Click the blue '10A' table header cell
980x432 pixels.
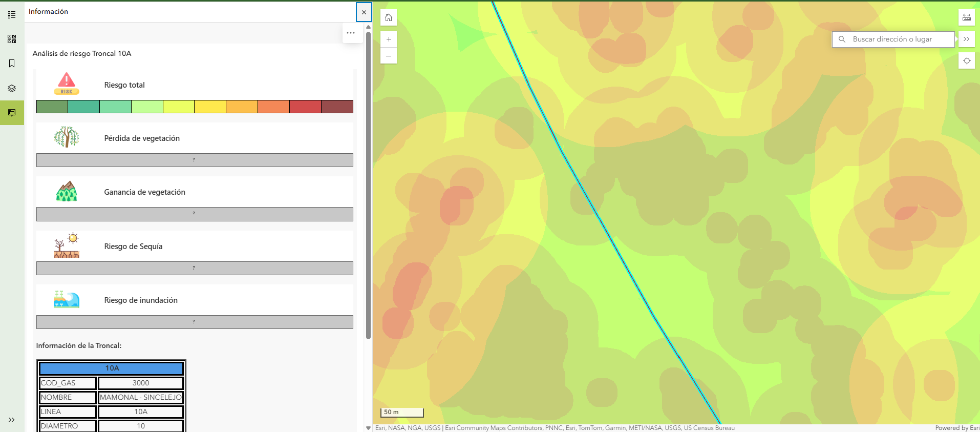(112, 368)
